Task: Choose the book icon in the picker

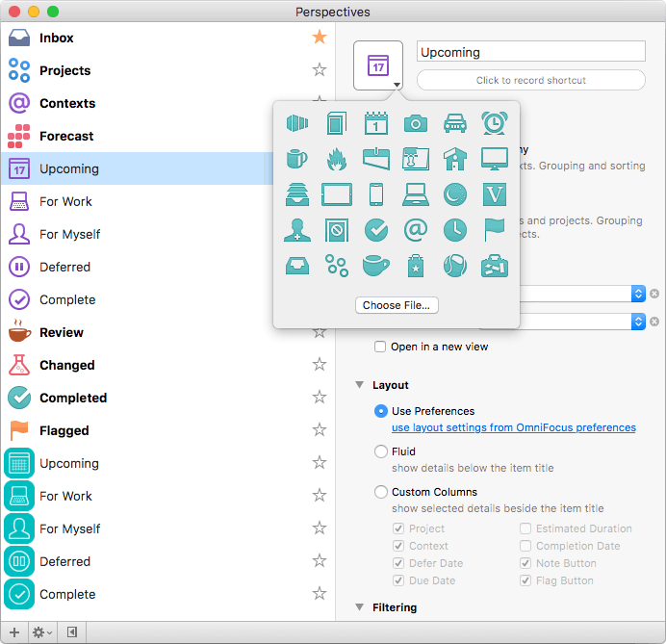Action: tap(337, 123)
